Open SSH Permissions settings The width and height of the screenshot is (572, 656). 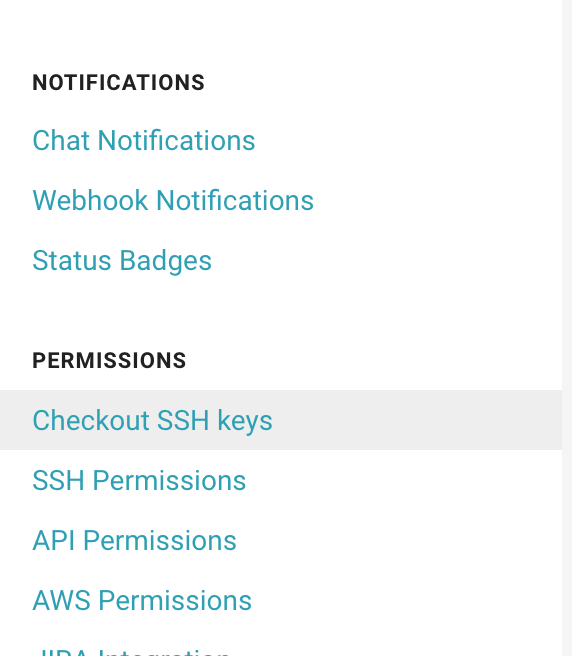pyautogui.click(x=139, y=480)
